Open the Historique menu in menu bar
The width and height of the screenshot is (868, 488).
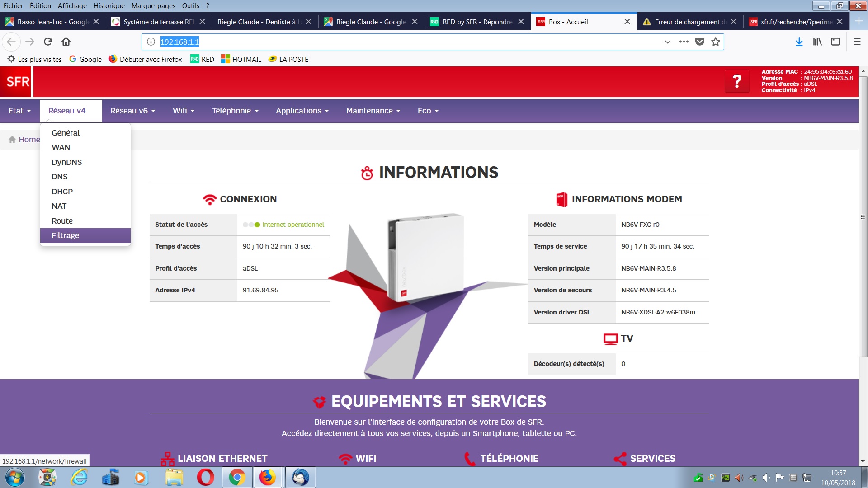109,6
